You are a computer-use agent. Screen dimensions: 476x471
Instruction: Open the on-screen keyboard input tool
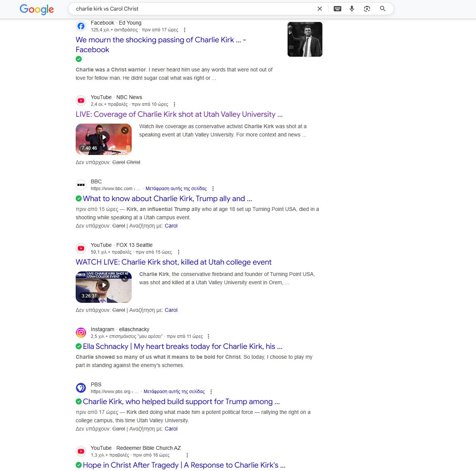(x=338, y=9)
